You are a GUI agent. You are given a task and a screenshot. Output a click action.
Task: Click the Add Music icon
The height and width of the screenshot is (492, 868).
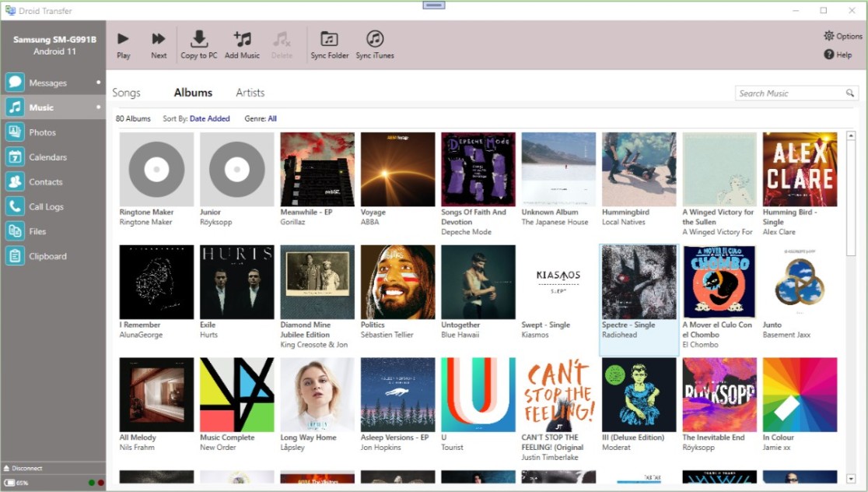click(x=243, y=39)
